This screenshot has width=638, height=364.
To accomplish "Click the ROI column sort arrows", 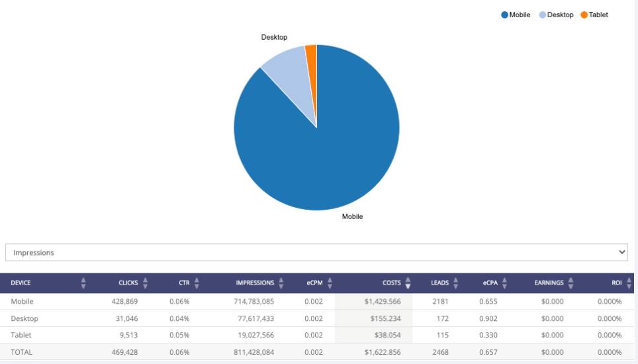I will click(628, 283).
